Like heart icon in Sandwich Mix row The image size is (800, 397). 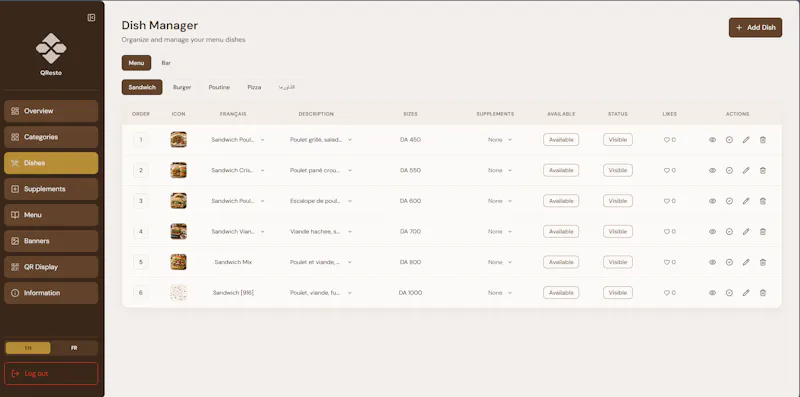(x=666, y=262)
